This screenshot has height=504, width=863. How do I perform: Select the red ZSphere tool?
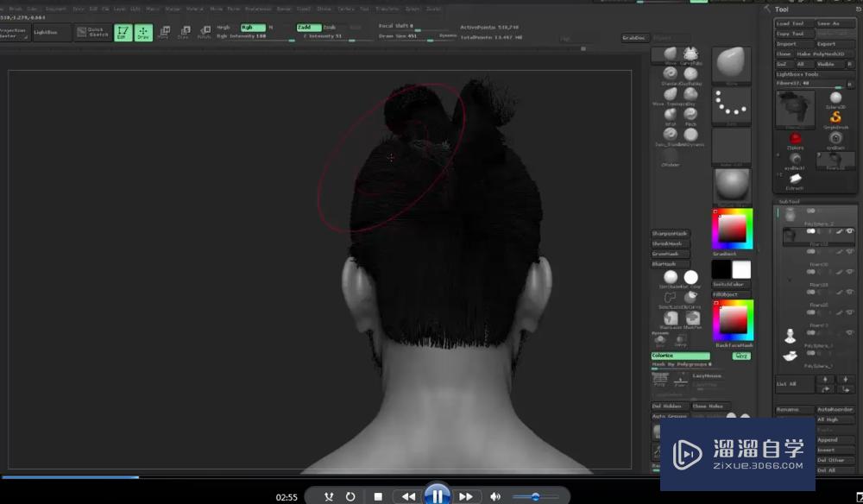point(795,138)
